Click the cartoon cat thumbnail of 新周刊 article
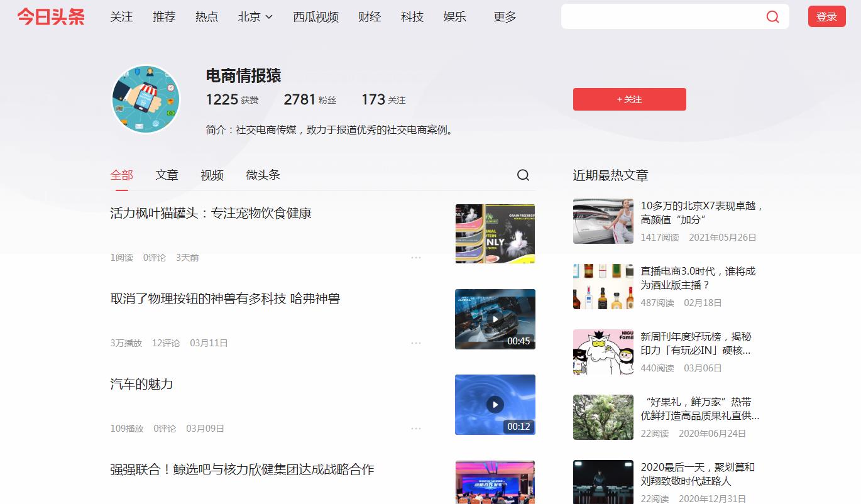The width and height of the screenshot is (861, 504). coord(603,352)
